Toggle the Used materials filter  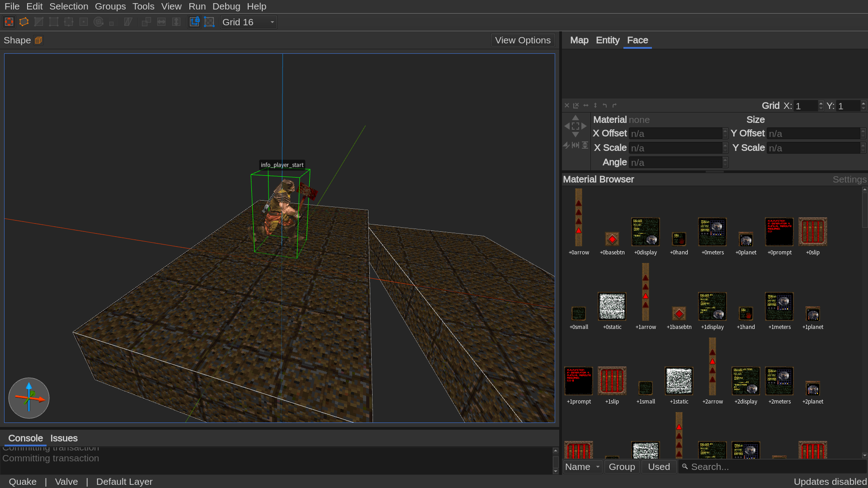tap(659, 467)
